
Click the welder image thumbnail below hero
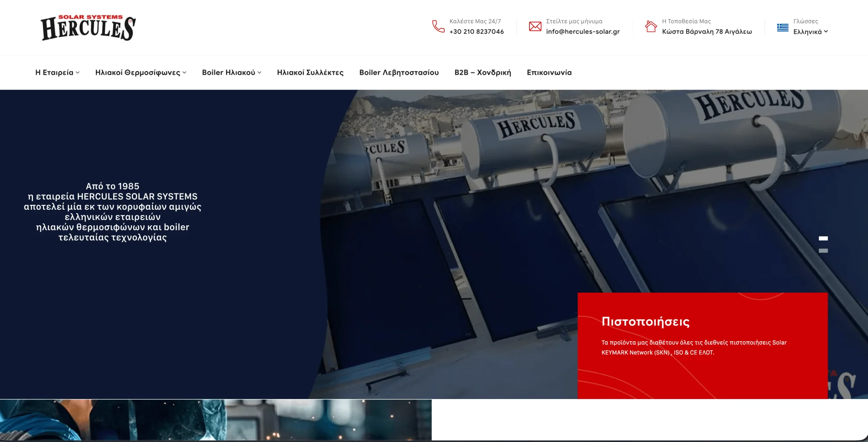216,419
